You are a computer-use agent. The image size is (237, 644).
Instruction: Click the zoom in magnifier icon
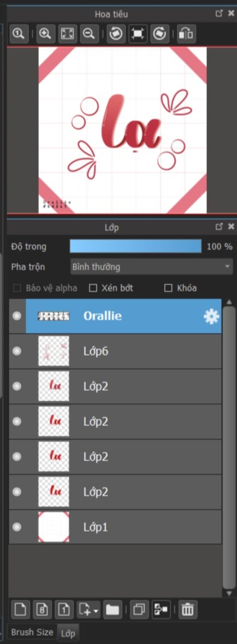(x=45, y=34)
